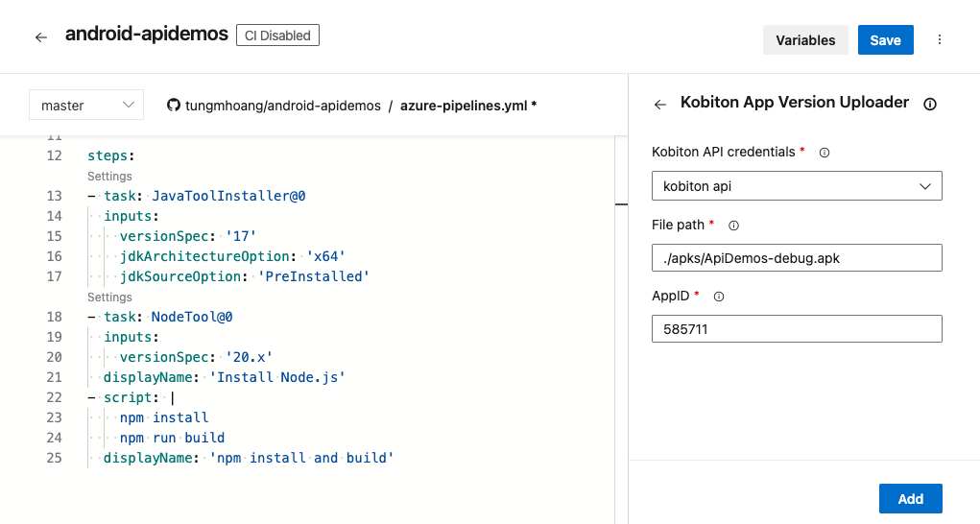Click the versionSpec '20.x' line
980x524 pixels.
tap(196, 357)
